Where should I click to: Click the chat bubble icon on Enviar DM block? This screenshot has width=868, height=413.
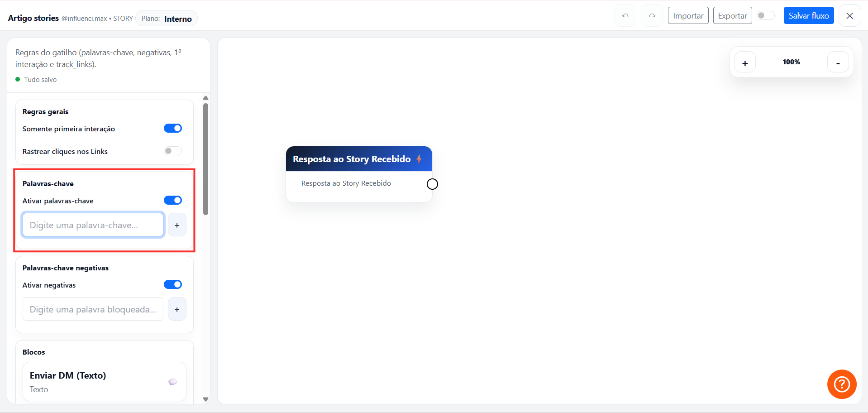pos(173,382)
